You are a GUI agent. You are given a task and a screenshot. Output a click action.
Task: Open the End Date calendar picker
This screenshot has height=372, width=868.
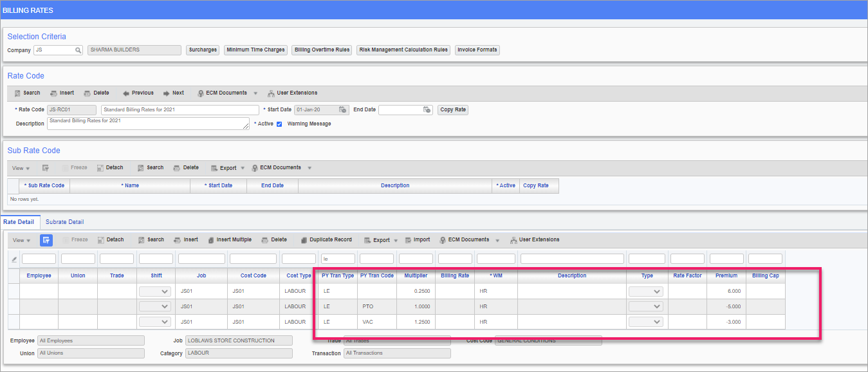(x=427, y=110)
